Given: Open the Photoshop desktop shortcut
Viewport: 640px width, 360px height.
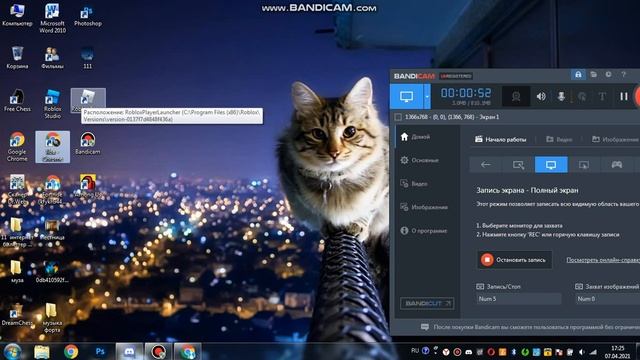Looking at the screenshot, I should [x=88, y=16].
